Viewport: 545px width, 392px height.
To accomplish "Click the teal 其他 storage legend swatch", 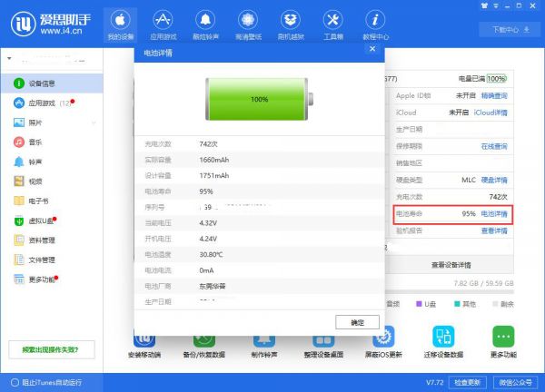I will click(x=457, y=304).
